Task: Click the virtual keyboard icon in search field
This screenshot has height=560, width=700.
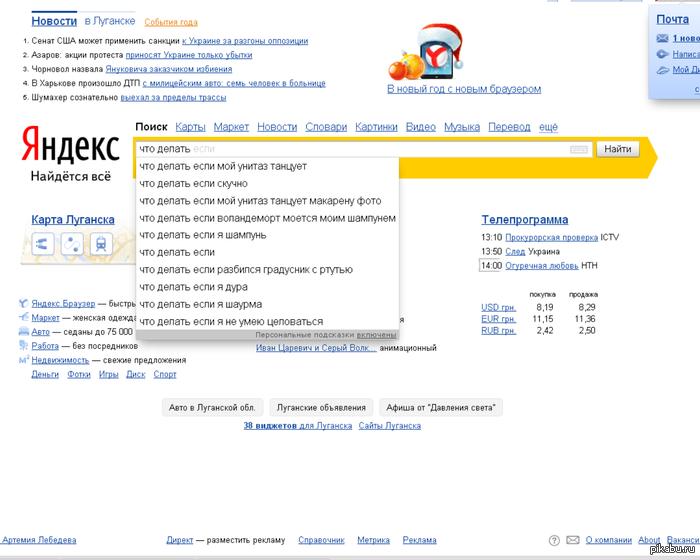Action: coord(579,150)
